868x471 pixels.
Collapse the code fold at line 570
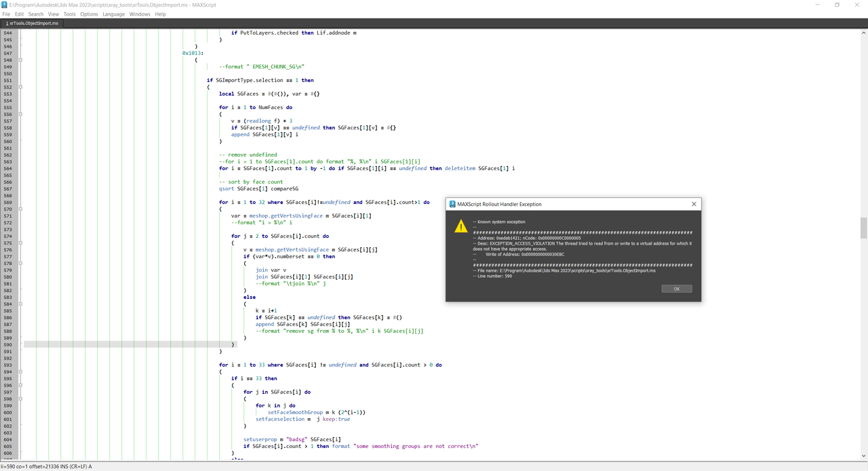(20, 209)
